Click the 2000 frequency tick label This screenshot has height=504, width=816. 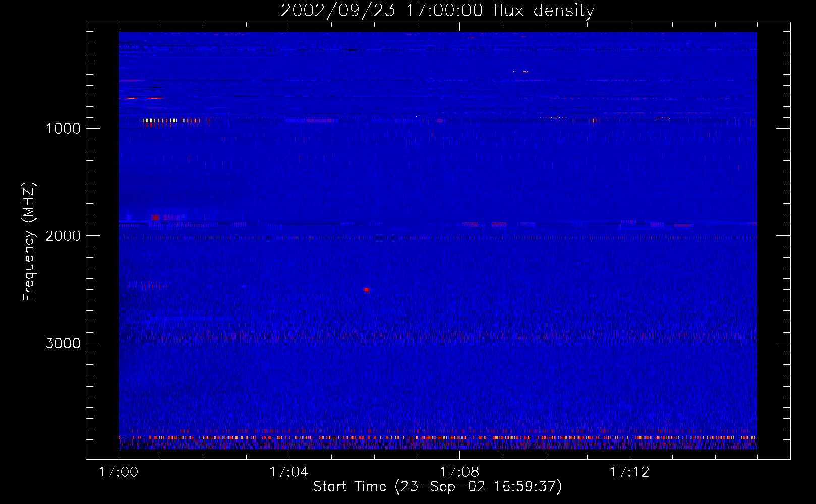63,236
